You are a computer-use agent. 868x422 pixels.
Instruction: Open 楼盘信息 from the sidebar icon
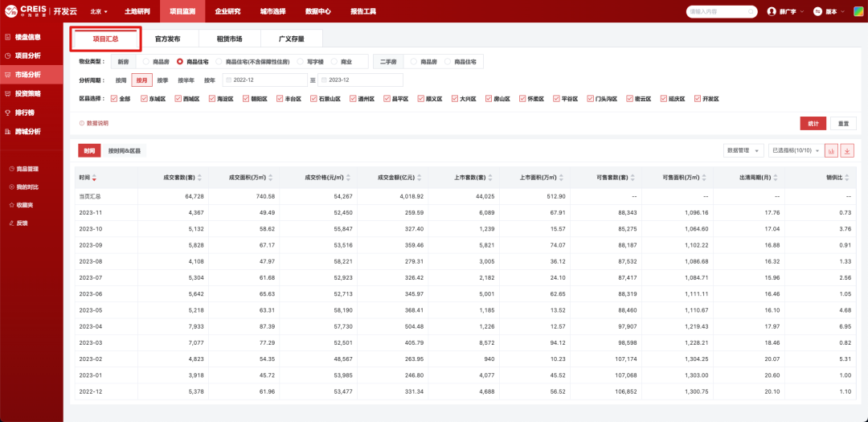tap(8, 37)
